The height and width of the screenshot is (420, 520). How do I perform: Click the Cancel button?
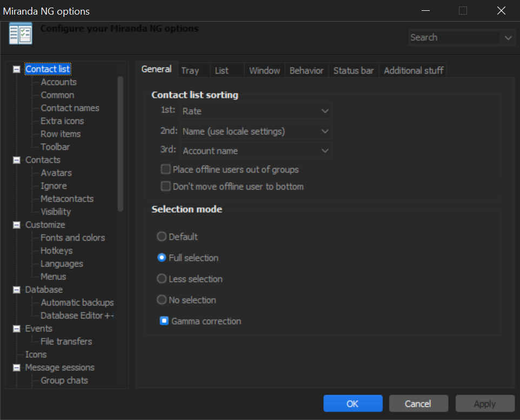[x=418, y=403]
